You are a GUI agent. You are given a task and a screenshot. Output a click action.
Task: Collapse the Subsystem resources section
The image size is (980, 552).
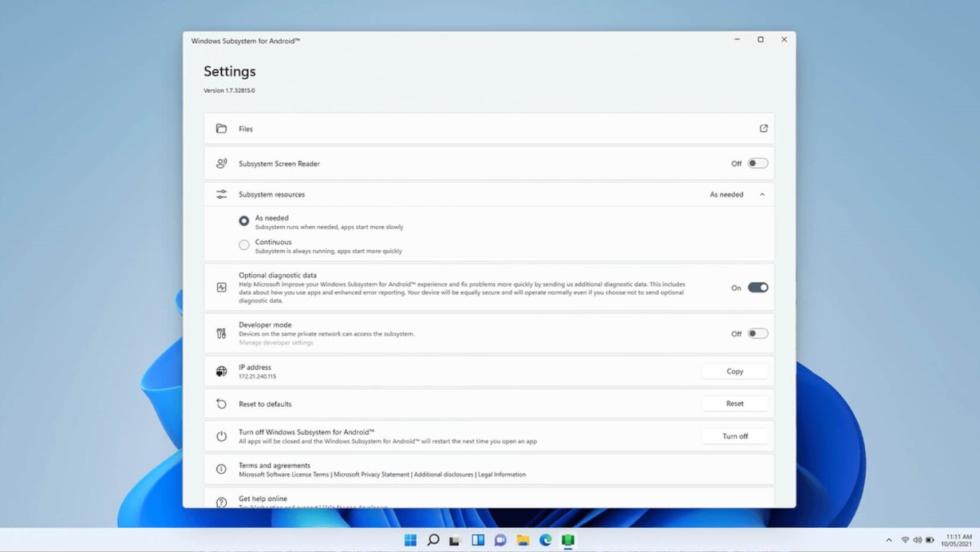762,194
